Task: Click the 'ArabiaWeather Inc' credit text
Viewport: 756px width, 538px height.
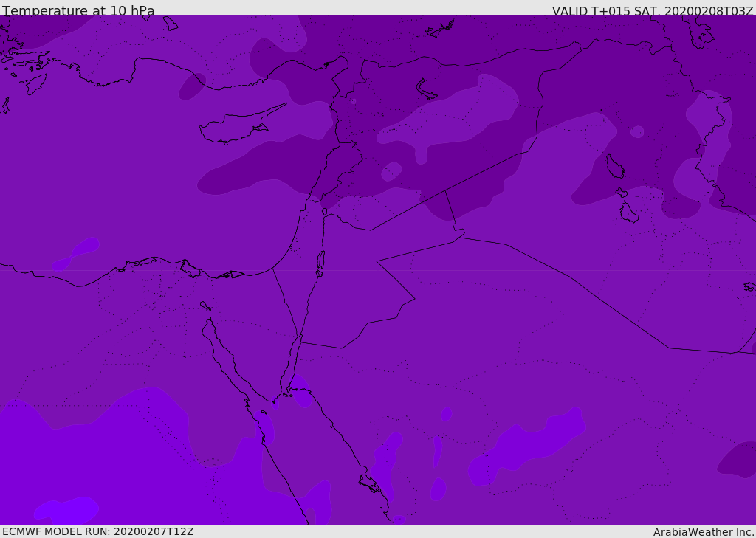Action: pos(704,532)
